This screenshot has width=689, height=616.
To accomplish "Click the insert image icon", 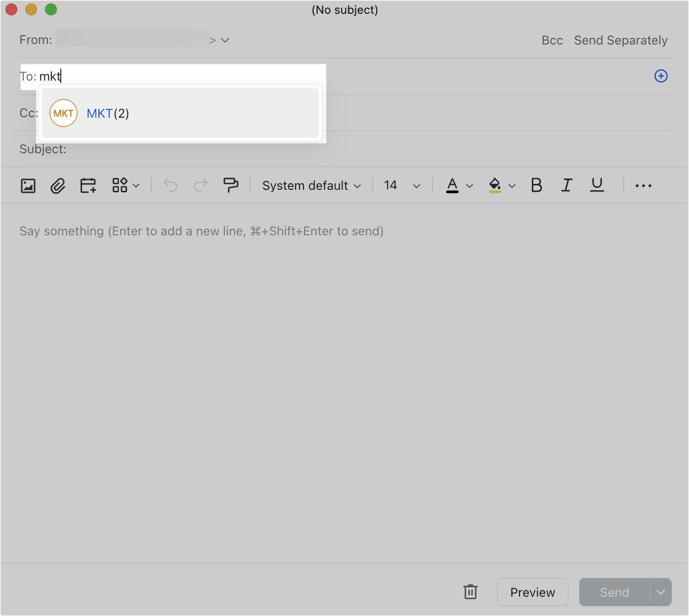I will (x=28, y=185).
